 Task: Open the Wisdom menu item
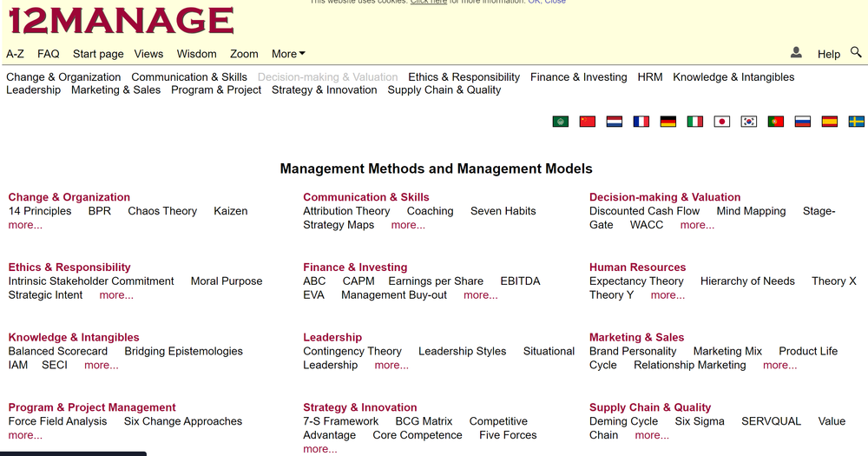pos(196,54)
